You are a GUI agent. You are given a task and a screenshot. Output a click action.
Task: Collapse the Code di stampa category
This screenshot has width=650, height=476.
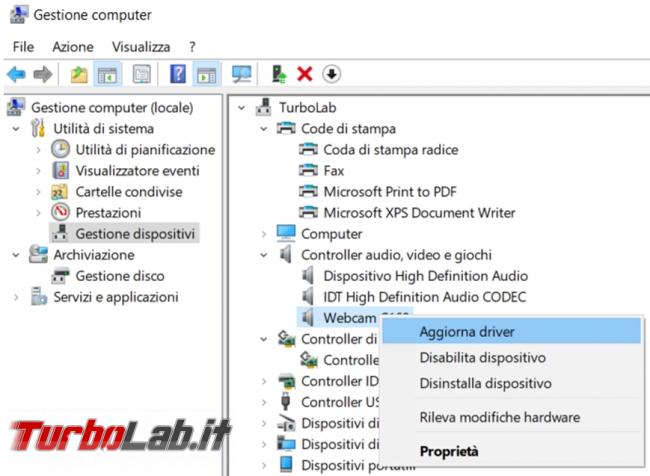coord(264,129)
